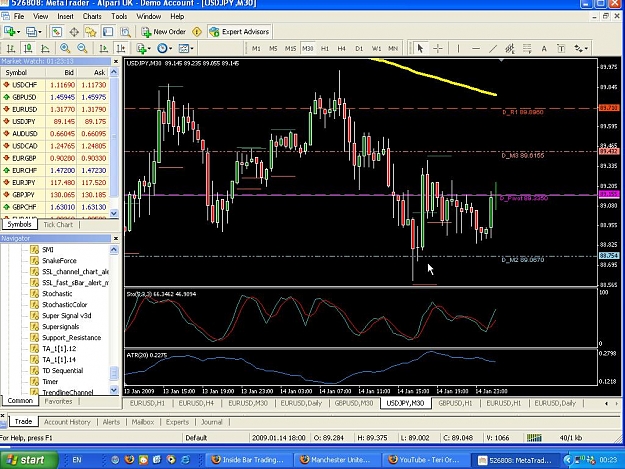
Task: Draw a Horizontal Line tool
Action: (x=476, y=49)
